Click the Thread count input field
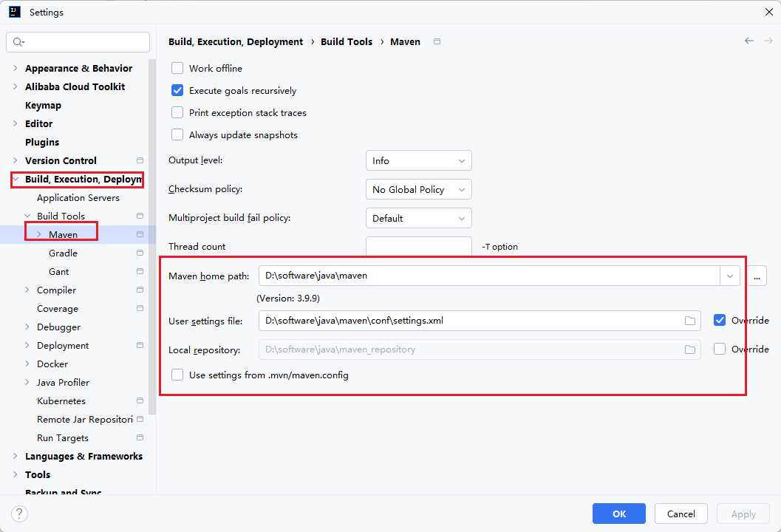This screenshot has width=781, height=532. click(x=418, y=247)
